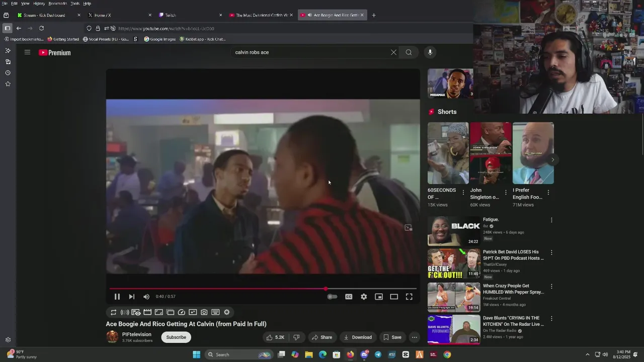
Task: Open options for Fatigue. video
Action: (x=551, y=220)
